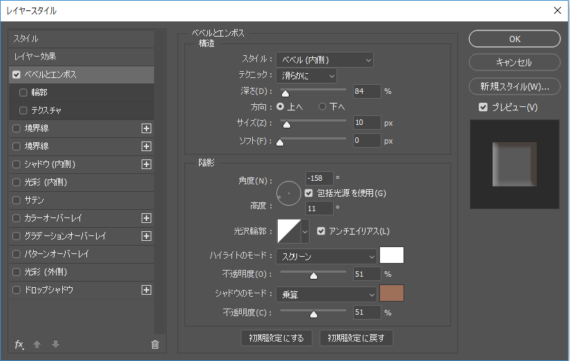
Task: Click the move effect down arrow
Action: (x=55, y=344)
